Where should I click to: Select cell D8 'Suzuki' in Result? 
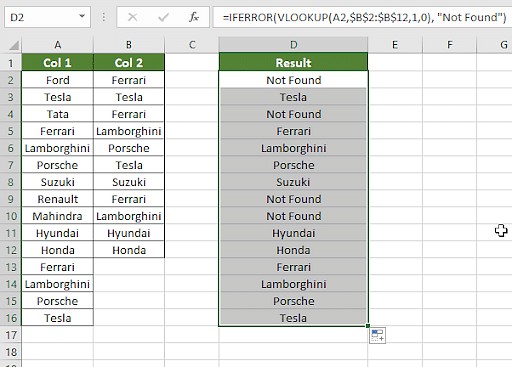coord(293,182)
